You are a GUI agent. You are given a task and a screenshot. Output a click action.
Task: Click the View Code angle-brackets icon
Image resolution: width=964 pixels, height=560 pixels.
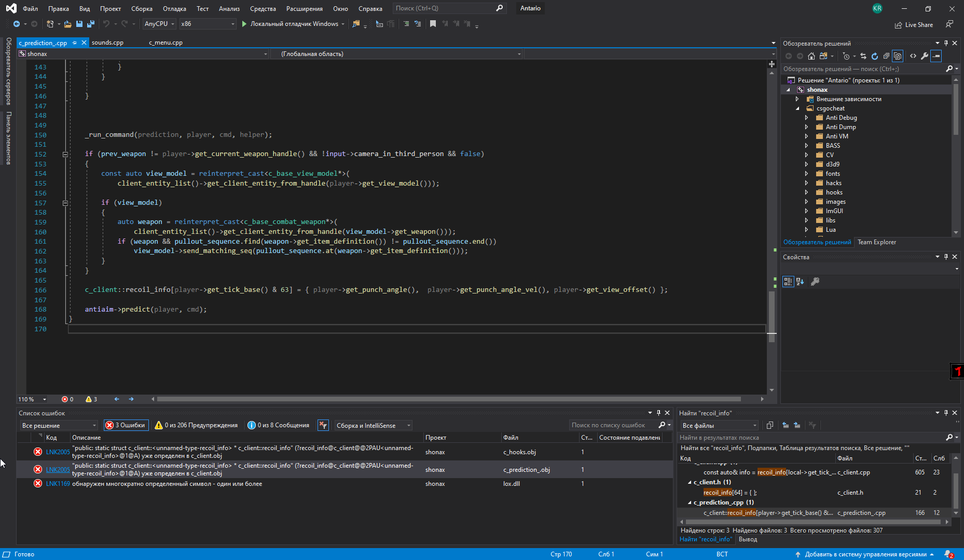[913, 56]
